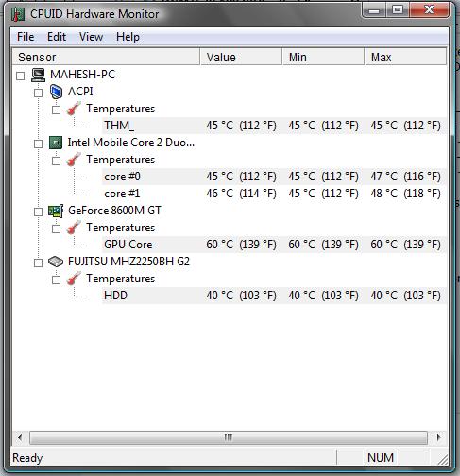Click thermometer icon under ACPI Temperatures
This screenshot has height=476, width=460.
point(74,109)
